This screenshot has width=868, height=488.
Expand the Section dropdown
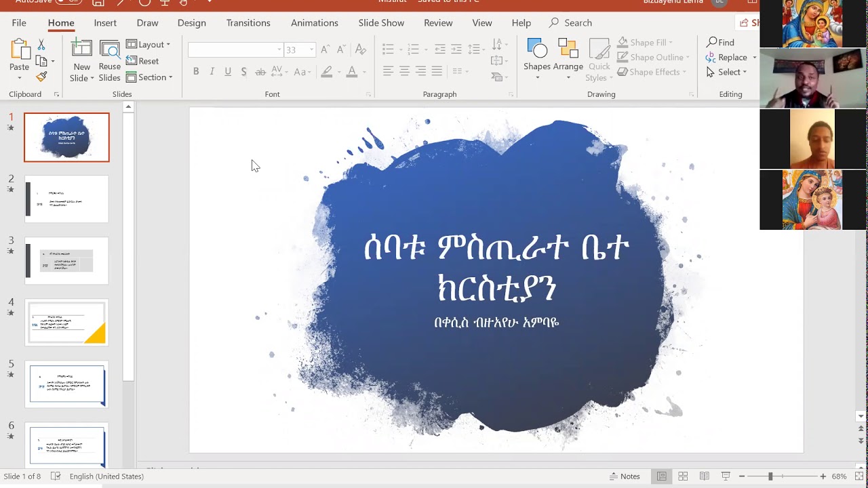(x=149, y=77)
